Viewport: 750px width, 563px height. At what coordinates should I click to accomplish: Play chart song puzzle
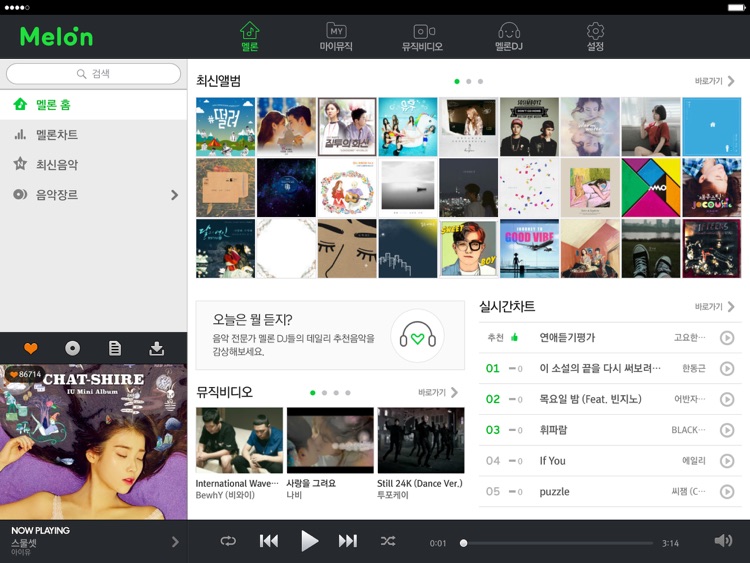(727, 491)
